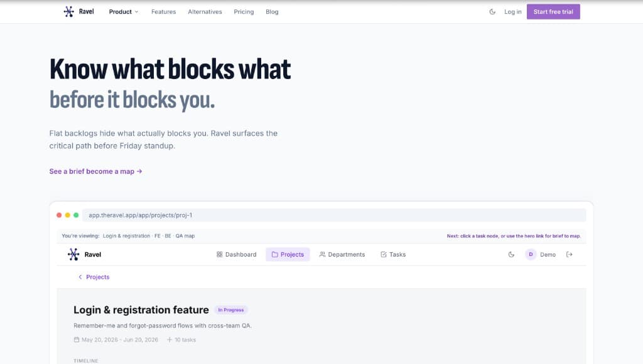The height and width of the screenshot is (364, 643).
Task: Click the calendar icon beside May 20, 2026
Action: tap(76, 340)
